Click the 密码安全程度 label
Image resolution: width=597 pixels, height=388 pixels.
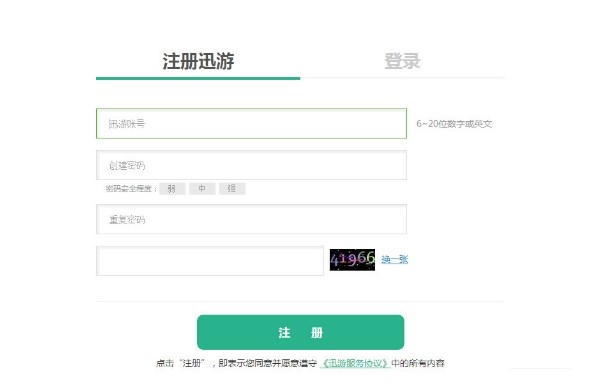(131, 188)
